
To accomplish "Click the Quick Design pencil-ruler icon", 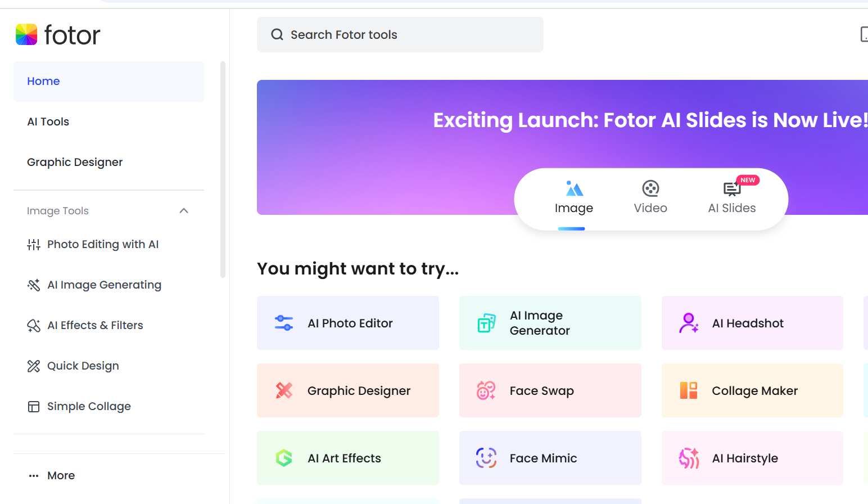I will pos(34,366).
